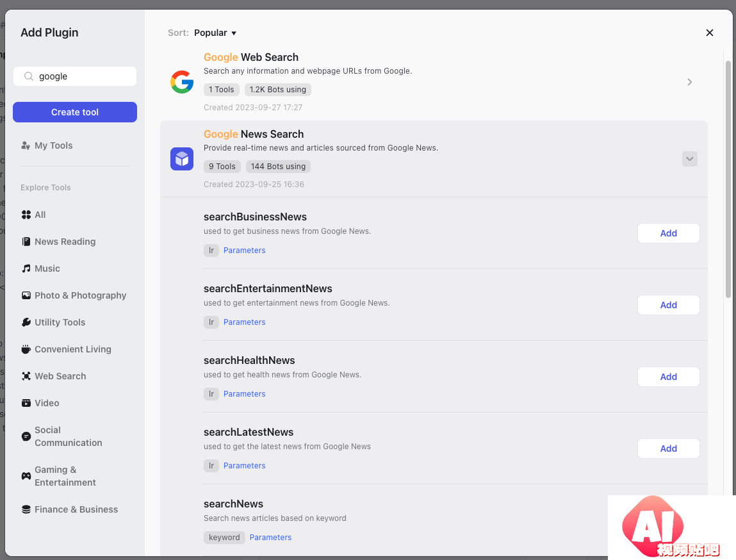Click the searchLatestNews tool name

click(249, 432)
